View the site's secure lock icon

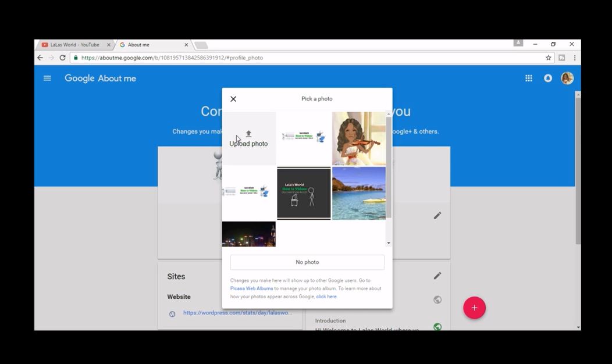point(76,58)
